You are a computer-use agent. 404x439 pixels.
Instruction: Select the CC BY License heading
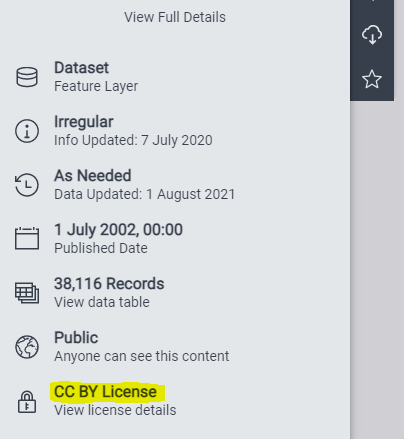105,392
